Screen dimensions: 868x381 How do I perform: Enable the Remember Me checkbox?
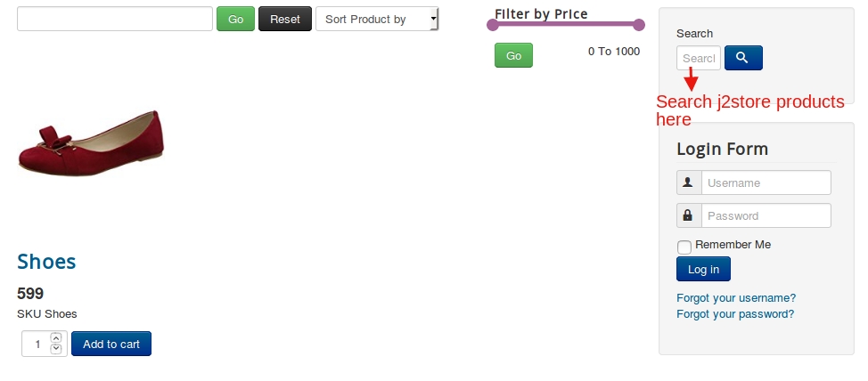684,247
